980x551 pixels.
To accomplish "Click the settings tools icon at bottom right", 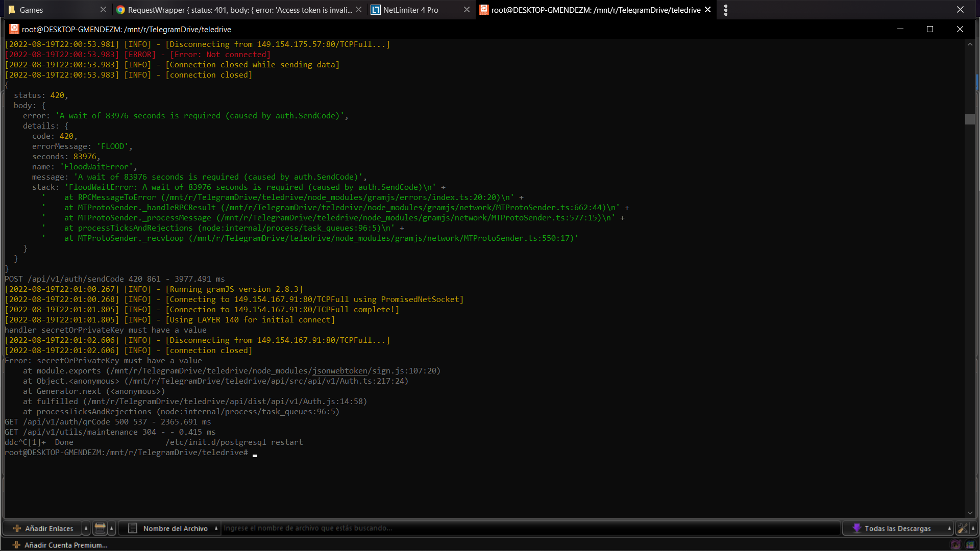I will click(962, 529).
